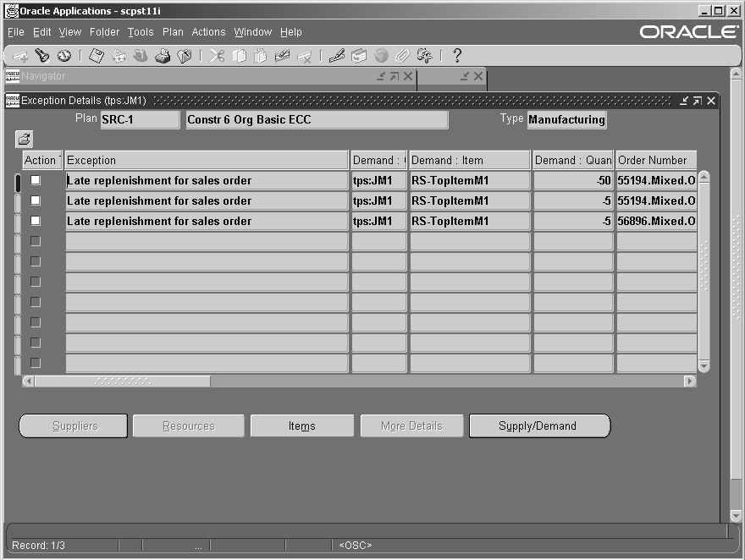Click the New record toolbar icon
Image resolution: width=745 pixels, height=560 pixels.
[x=20, y=56]
